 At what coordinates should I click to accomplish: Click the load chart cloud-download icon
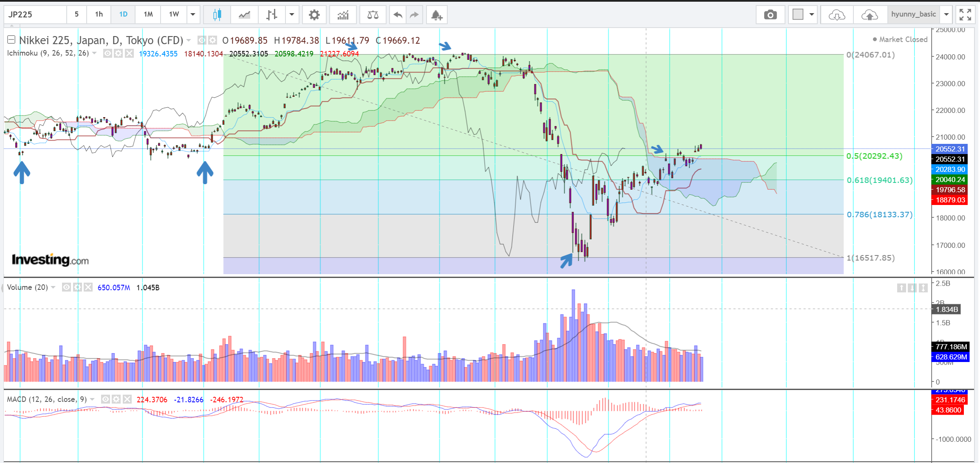[x=836, y=15]
